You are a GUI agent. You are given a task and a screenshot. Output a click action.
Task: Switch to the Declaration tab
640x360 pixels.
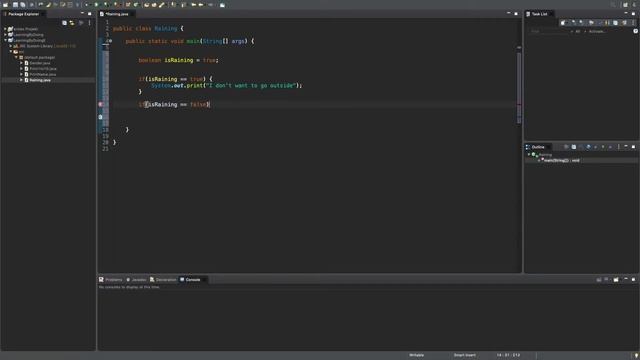(x=163, y=280)
